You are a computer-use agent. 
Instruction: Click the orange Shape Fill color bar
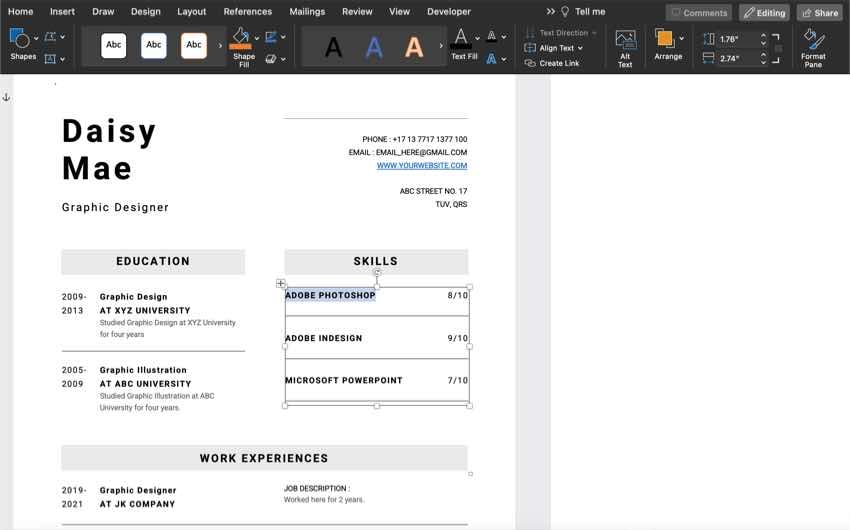coord(240,47)
